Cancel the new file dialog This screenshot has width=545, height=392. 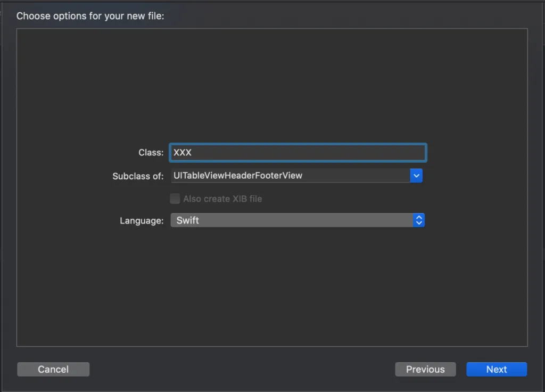tap(53, 369)
